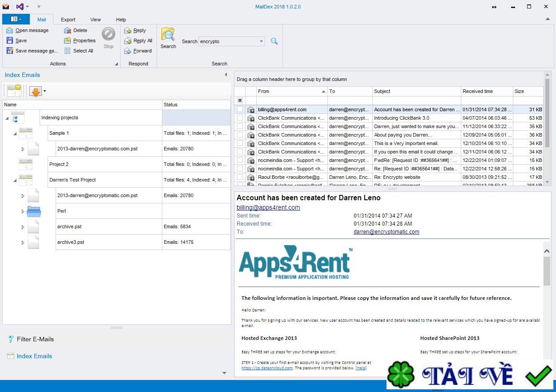Toggle the select-all checkbox in filter row

240,101
